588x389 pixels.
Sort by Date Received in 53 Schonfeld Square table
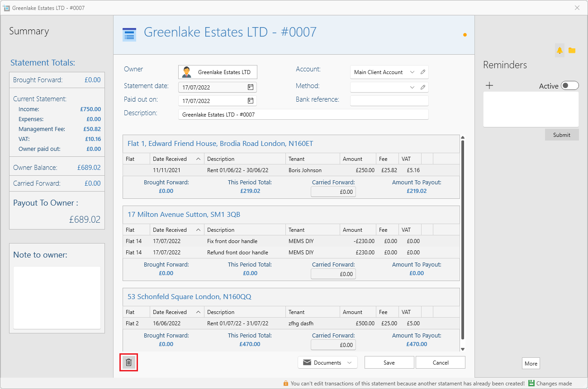click(177, 312)
